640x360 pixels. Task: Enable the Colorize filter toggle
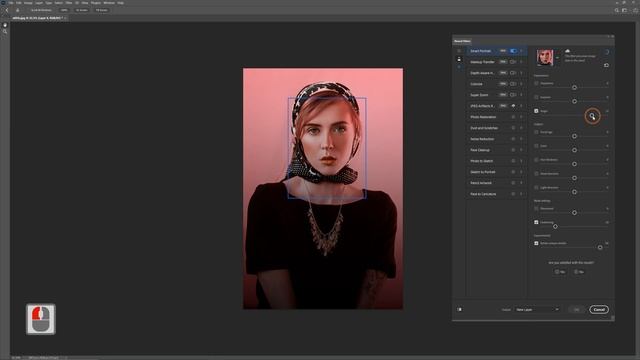(x=513, y=84)
